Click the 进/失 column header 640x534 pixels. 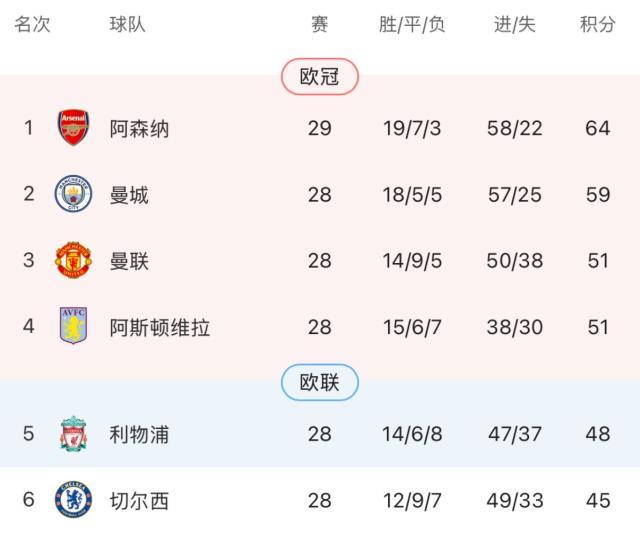click(x=515, y=24)
